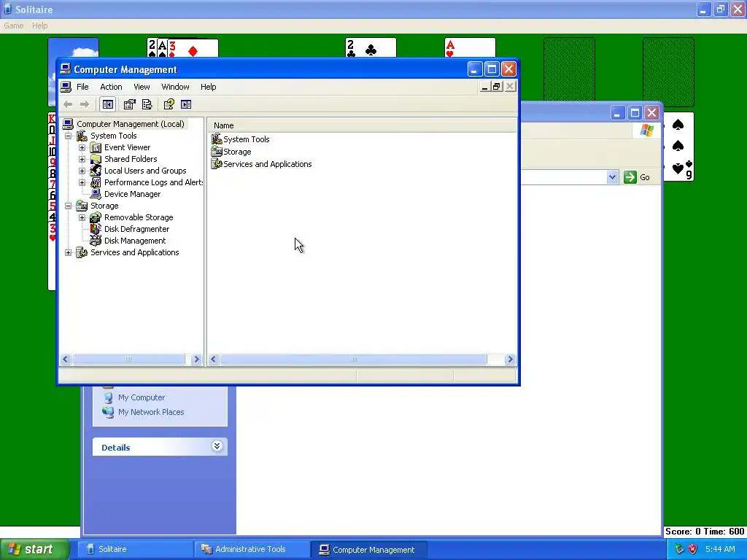
Task: Click the Safely Remove Hardware tray icon
Action: 679,549
